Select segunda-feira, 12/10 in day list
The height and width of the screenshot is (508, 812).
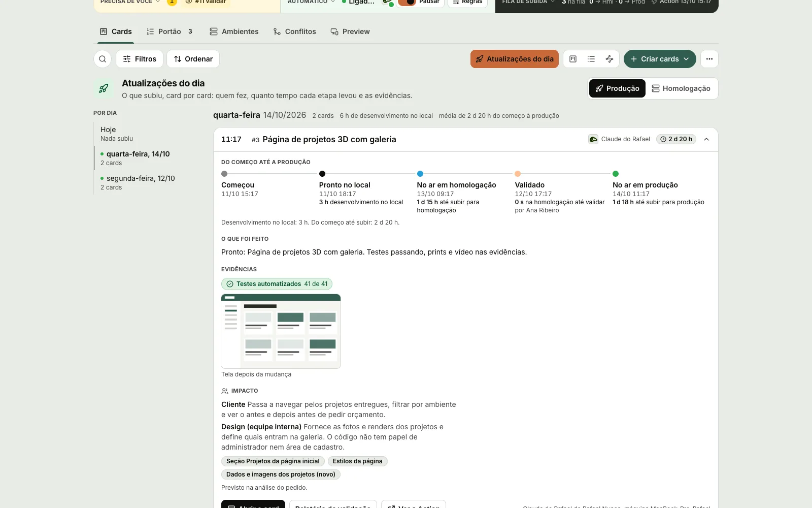click(x=147, y=182)
